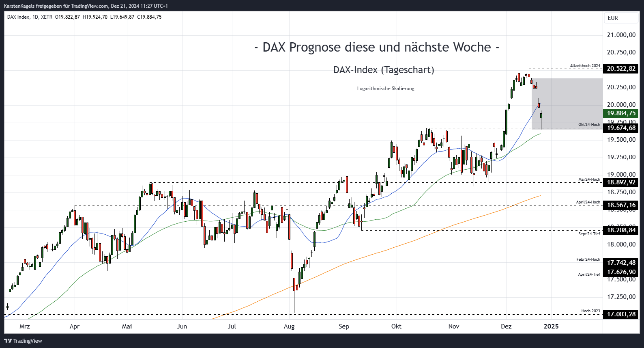This screenshot has height=348, width=644.
Task: Click the Allzeithoch 2024 line label
Action: pyautogui.click(x=585, y=66)
